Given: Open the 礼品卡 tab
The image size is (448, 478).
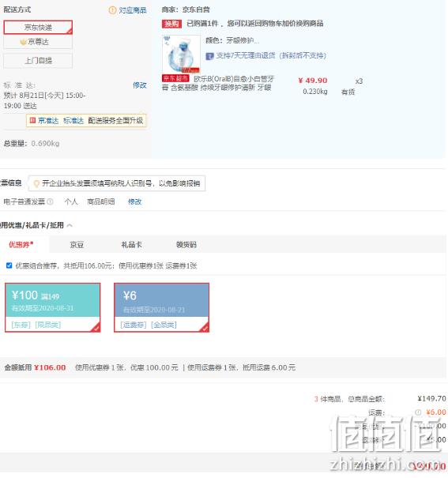Looking at the screenshot, I should [131, 244].
